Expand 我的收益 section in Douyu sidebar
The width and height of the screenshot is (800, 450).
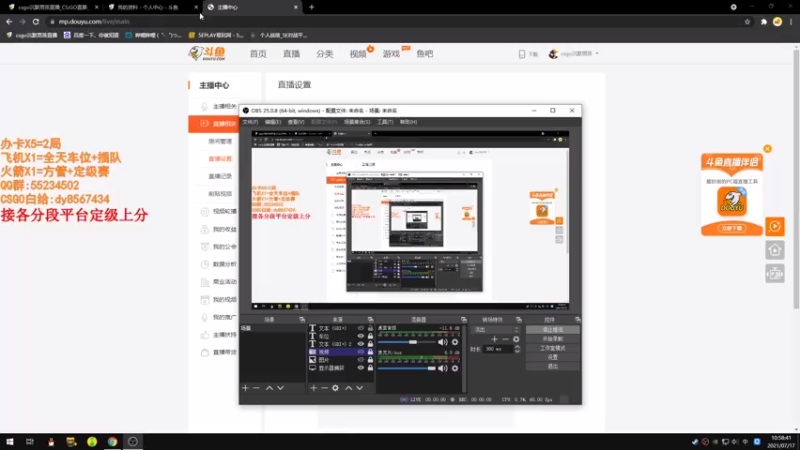[219, 229]
